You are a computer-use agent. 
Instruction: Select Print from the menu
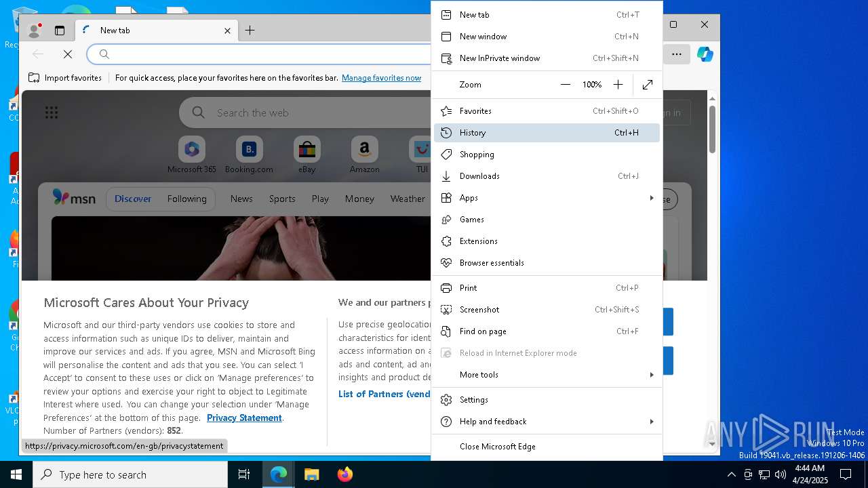click(547, 288)
